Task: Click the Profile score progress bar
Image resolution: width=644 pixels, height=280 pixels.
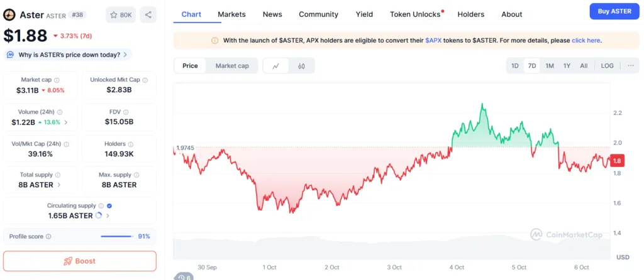Action: pyautogui.click(x=117, y=237)
